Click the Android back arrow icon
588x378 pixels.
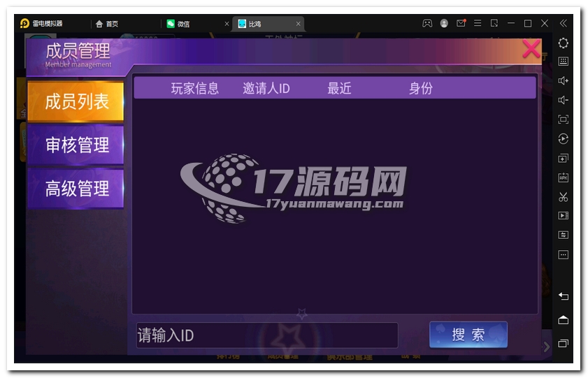coord(564,296)
